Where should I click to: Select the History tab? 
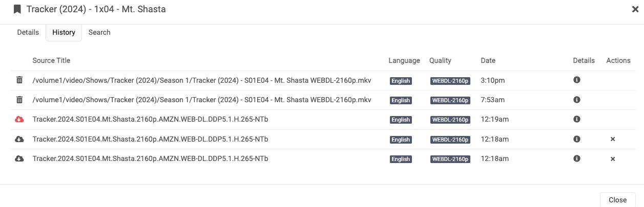pos(64,32)
